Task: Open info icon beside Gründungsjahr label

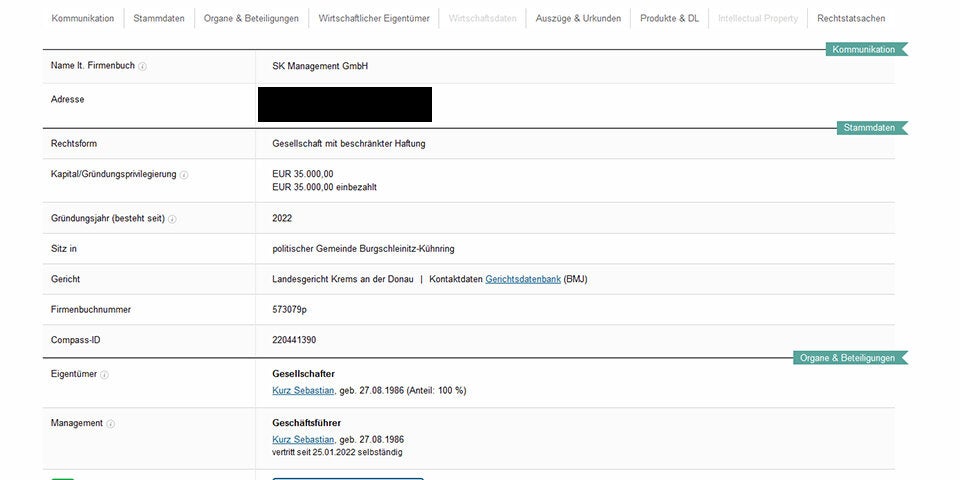Action: 172,219
